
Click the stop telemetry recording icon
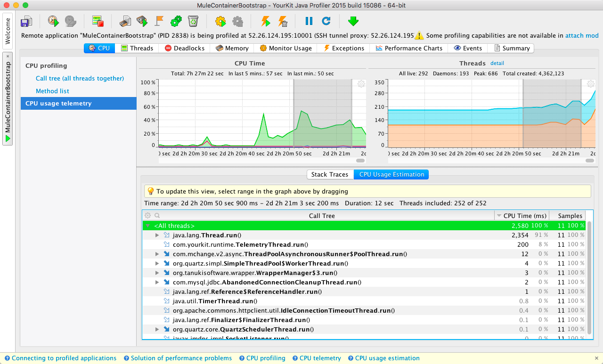click(x=98, y=21)
